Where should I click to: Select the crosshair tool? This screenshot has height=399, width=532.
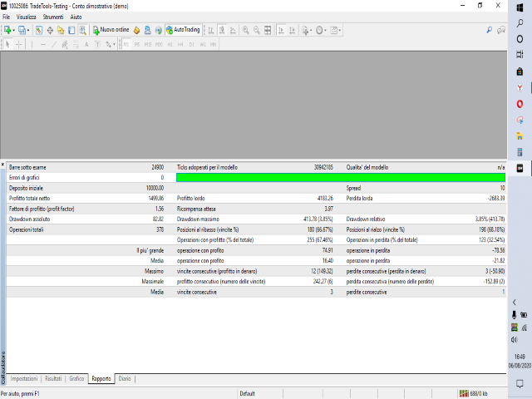point(19,44)
